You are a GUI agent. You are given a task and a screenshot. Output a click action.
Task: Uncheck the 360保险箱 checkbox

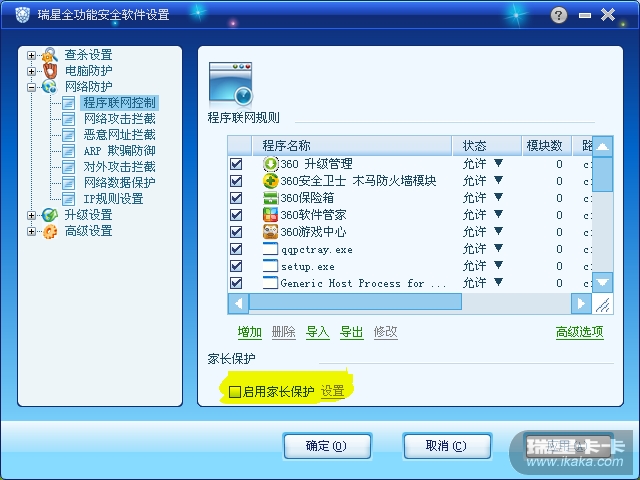(236, 198)
